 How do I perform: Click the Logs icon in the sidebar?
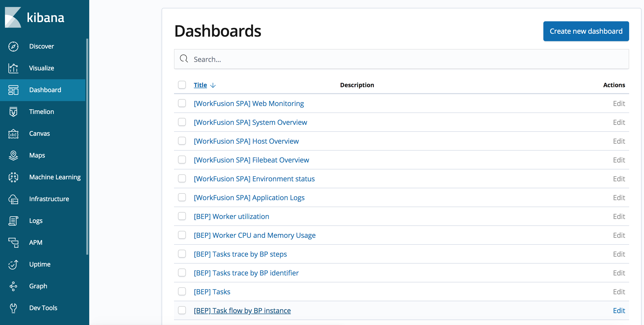click(x=13, y=221)
